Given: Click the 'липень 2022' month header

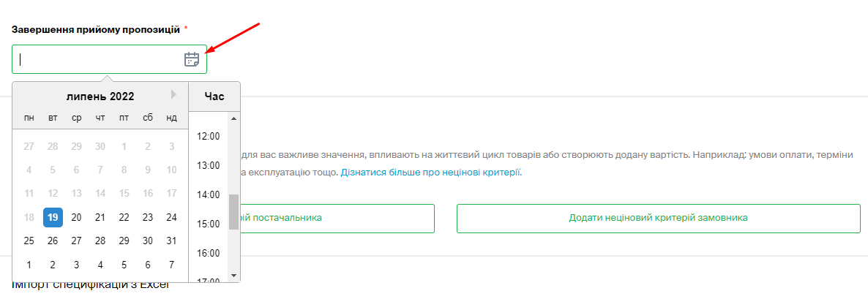Looking at the screenshot, I should click(100, 96).
